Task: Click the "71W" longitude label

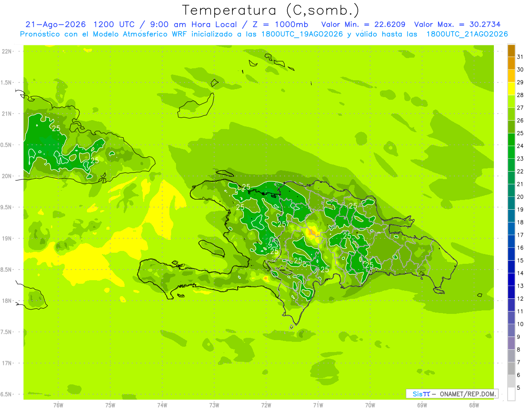Action: point(318,405)
